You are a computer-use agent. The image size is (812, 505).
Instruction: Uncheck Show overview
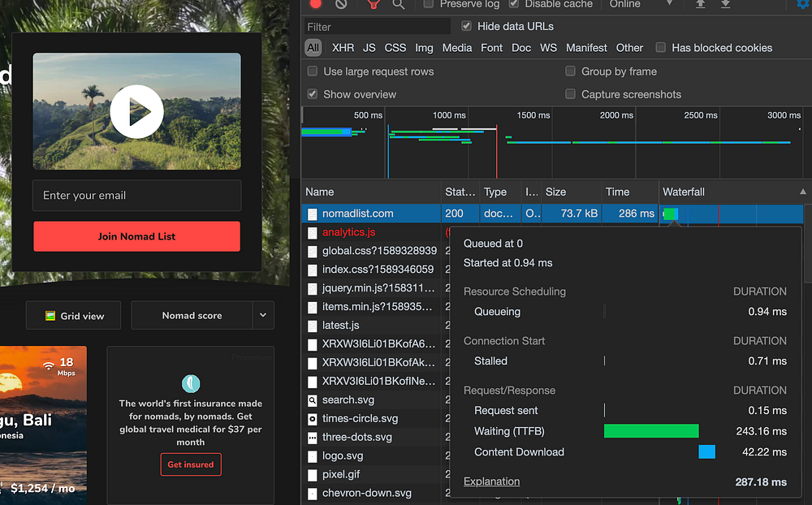313,93
